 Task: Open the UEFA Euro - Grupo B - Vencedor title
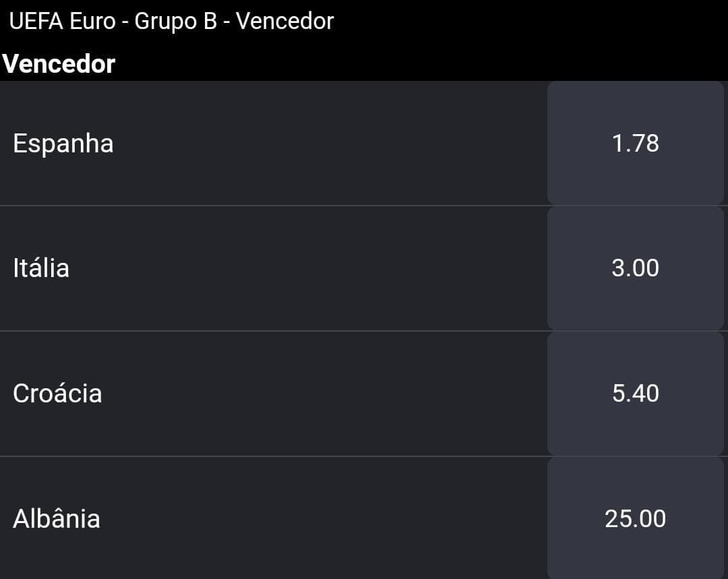pyautogui.click(x=171, y=22)
